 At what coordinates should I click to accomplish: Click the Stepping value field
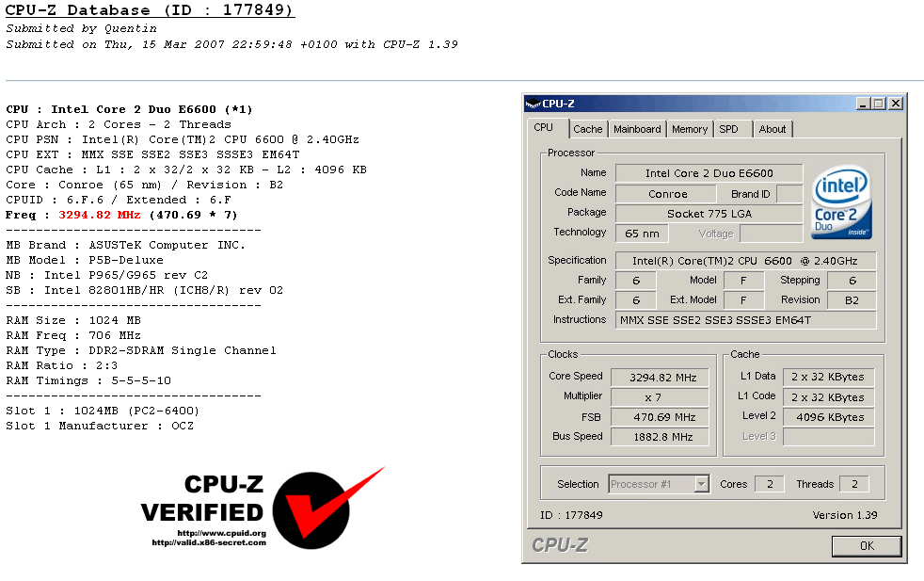click(x=852, y=281)
